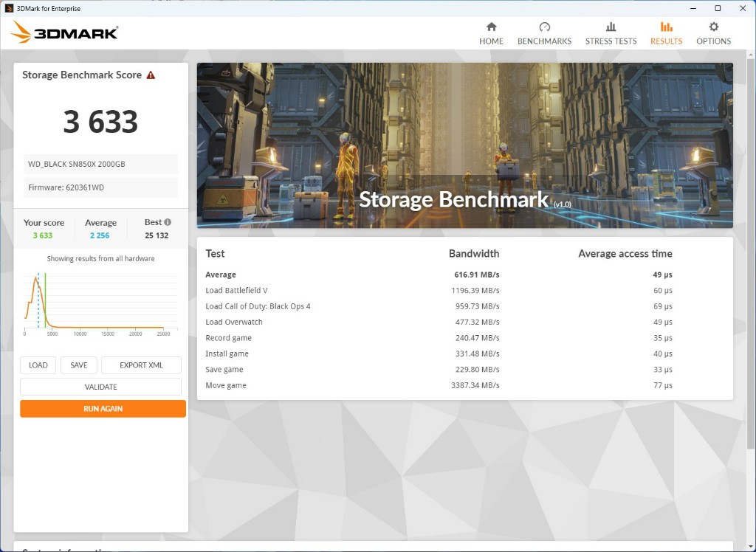Select the Stress Tests thermometer icon
This screenshot has height=552, width=756.
pos(611,27)
